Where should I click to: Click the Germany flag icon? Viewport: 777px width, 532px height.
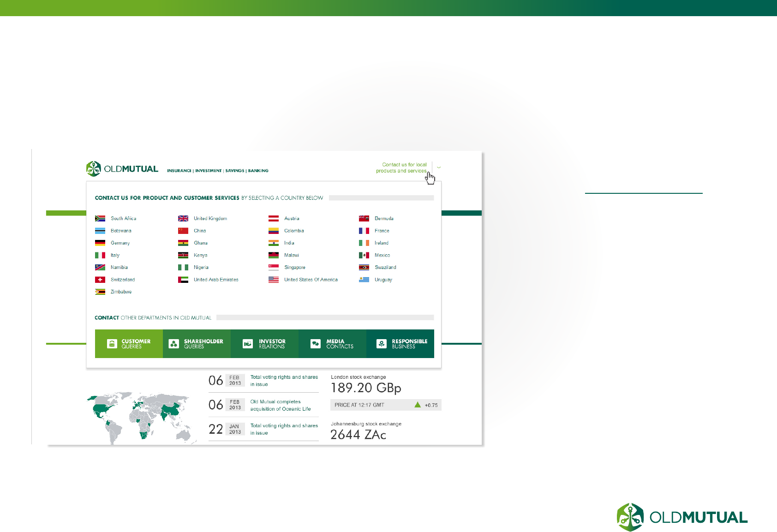click(100, 243)
